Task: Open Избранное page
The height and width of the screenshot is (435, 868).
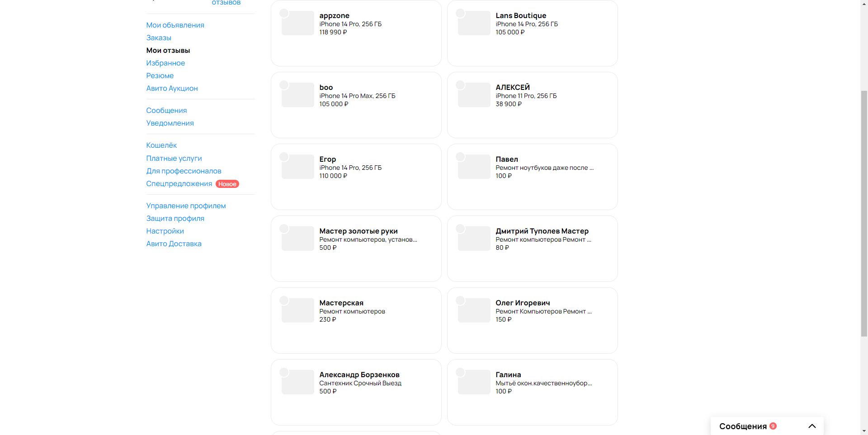Action: coord(165,63)
